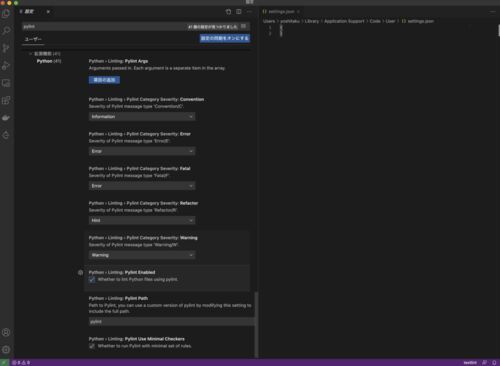
Task: Click the blue Add Item button under Pylint Args
Action: 104,80
